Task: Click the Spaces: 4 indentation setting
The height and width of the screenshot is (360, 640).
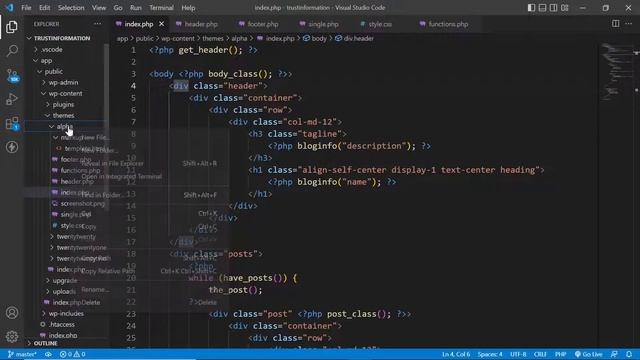Action: [x=490, y=354]
